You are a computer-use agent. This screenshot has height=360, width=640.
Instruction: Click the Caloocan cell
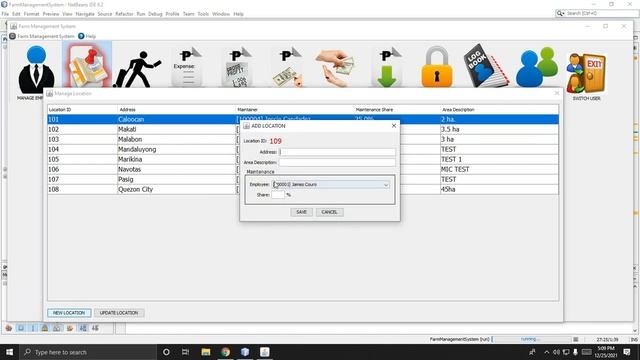coord(176,119)
